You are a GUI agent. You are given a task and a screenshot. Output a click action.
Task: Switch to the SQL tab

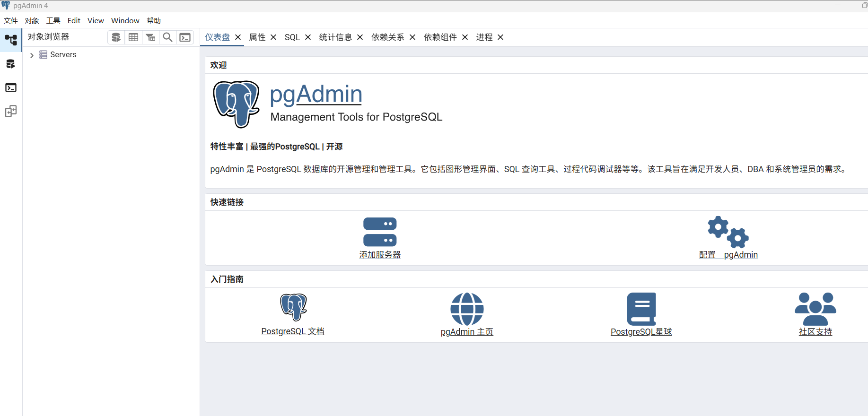pyautogui.click(x=292, y=37)
